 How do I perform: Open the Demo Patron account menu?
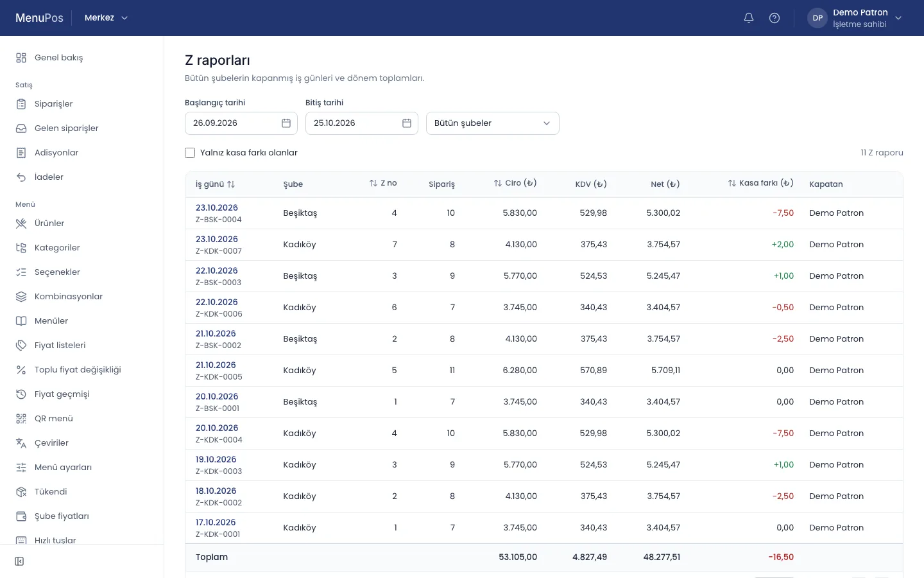tap(855, 18)
